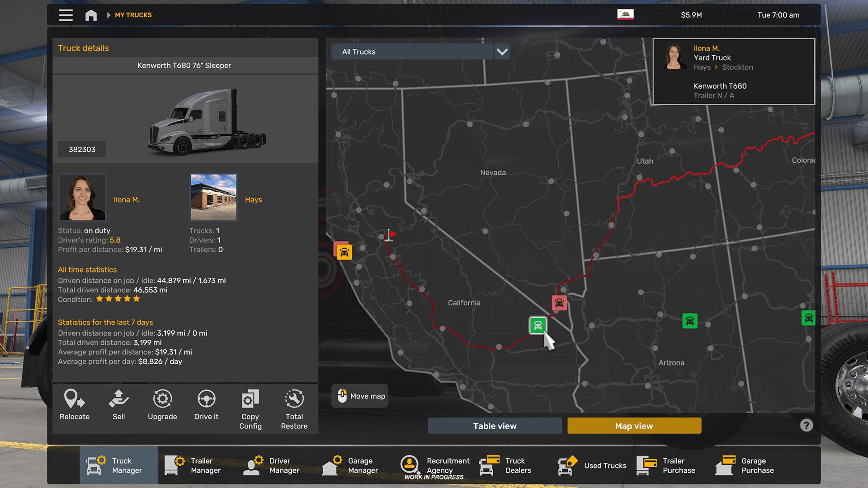The width and height of the screenshot is (868, 488).
Task: Open the Garage Manager tab
Action: [x=350, y=465]
